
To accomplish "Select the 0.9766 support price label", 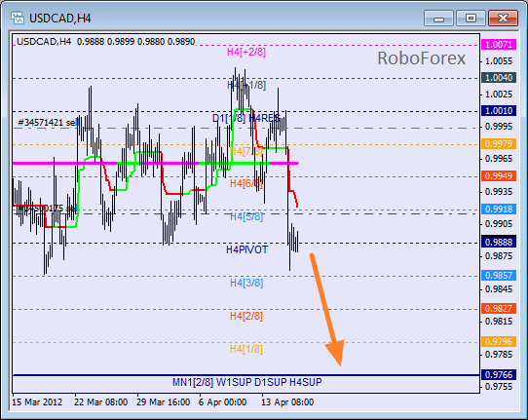I will (499, 374).
